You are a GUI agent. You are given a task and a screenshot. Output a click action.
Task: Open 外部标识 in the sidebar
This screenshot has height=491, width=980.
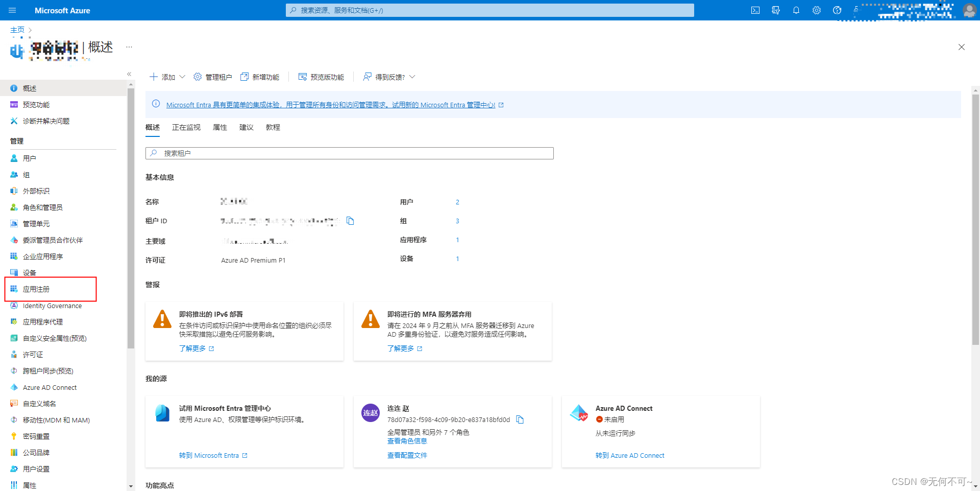coord(36,191)
